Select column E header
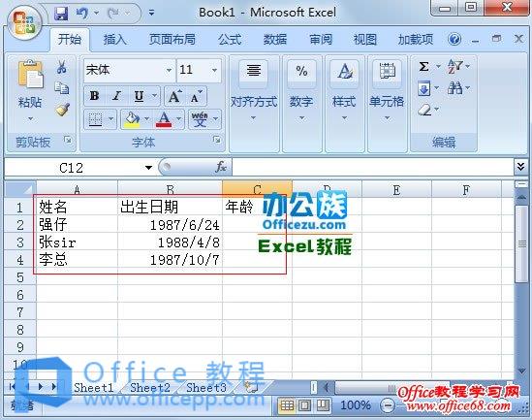 (x=396, y=189)
